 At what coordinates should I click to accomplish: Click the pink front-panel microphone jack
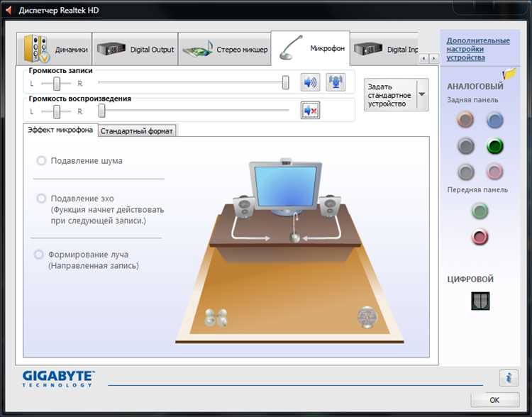(480, 237)
